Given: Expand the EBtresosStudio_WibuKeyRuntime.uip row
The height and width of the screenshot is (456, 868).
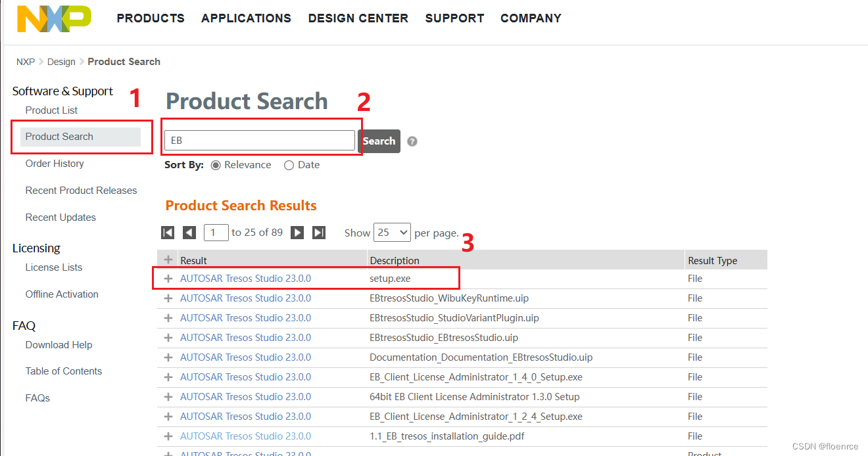Looking at the screenshot, I should (x=168, y=298).
